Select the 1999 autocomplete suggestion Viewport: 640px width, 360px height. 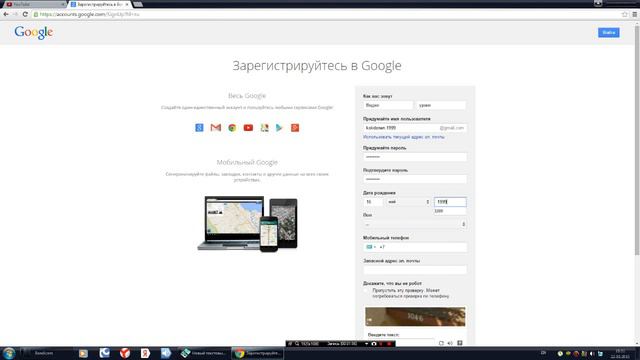pos(450,211)
